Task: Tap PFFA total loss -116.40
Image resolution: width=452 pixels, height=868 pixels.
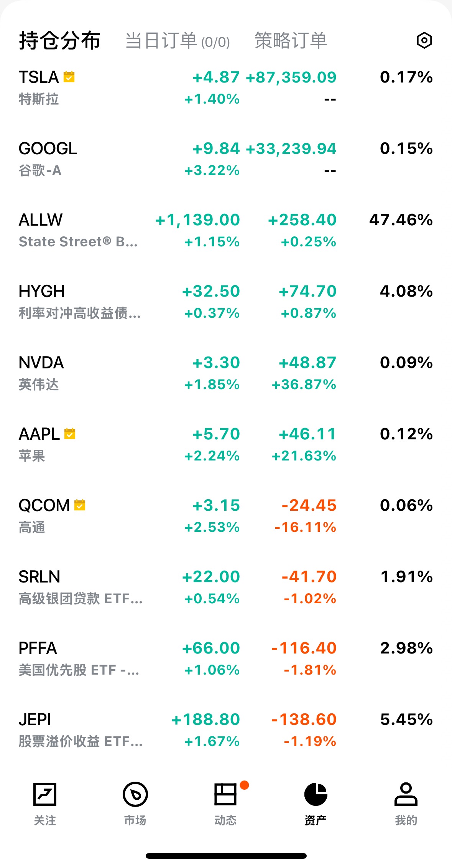Action: 304,648
